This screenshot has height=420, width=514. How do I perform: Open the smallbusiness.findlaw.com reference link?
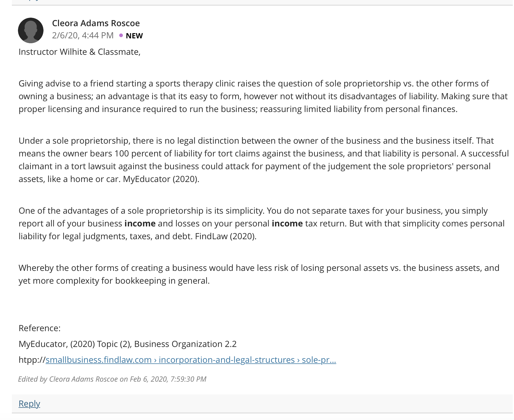pos(191,360)
